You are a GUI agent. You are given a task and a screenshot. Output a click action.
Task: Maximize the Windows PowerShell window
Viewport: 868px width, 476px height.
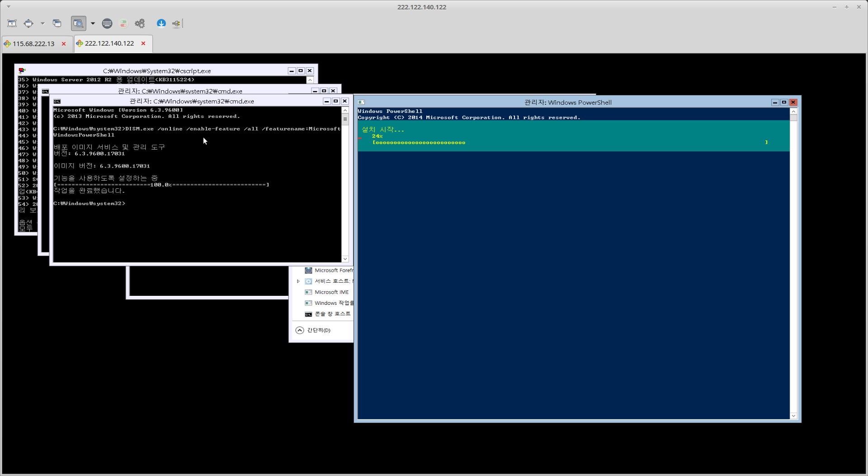784,103
